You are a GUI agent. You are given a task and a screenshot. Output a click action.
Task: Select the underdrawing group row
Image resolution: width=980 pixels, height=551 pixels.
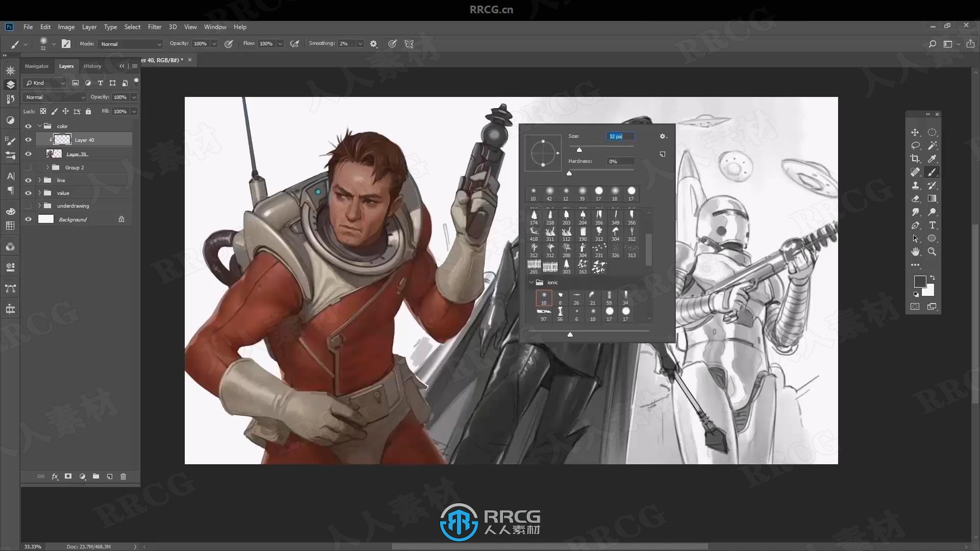coord(84,206)
